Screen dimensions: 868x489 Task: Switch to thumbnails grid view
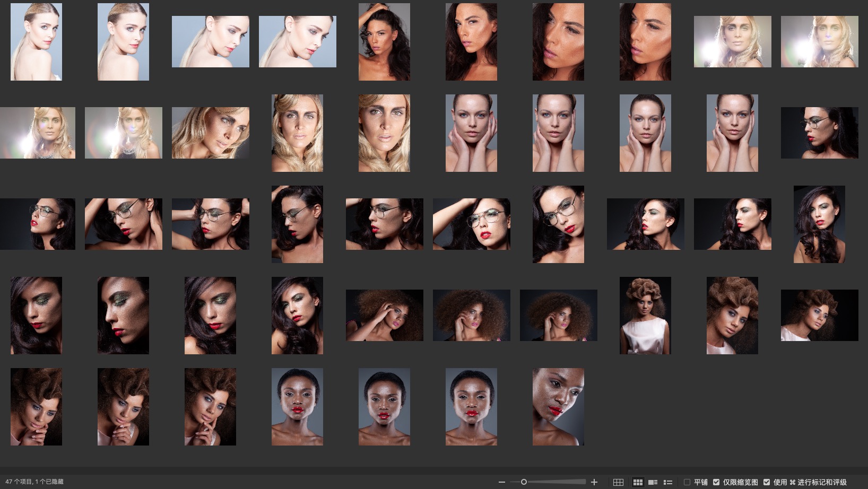click(x=638, y=482)
